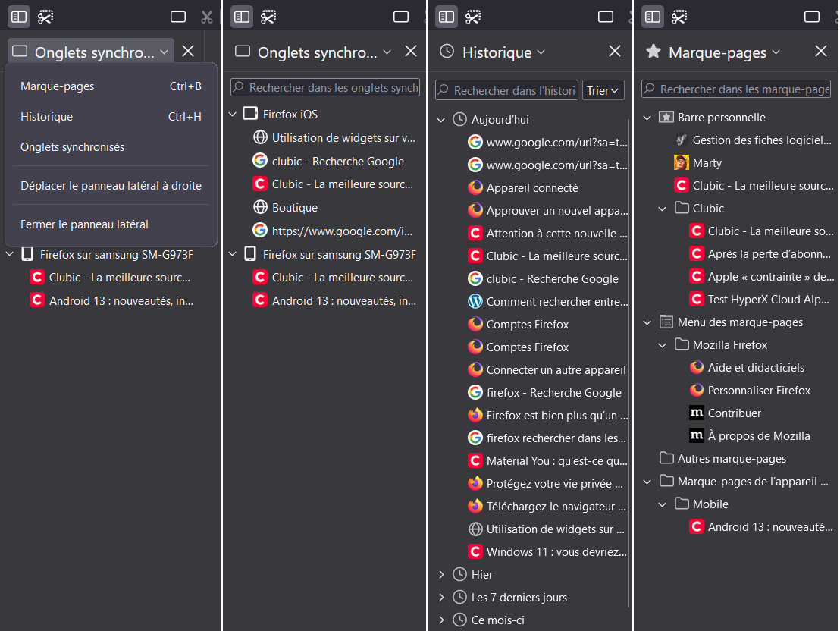840x631 pixels.
Task: Click the Clubic icon beside Windows 11 history entry
Action: 475,551
